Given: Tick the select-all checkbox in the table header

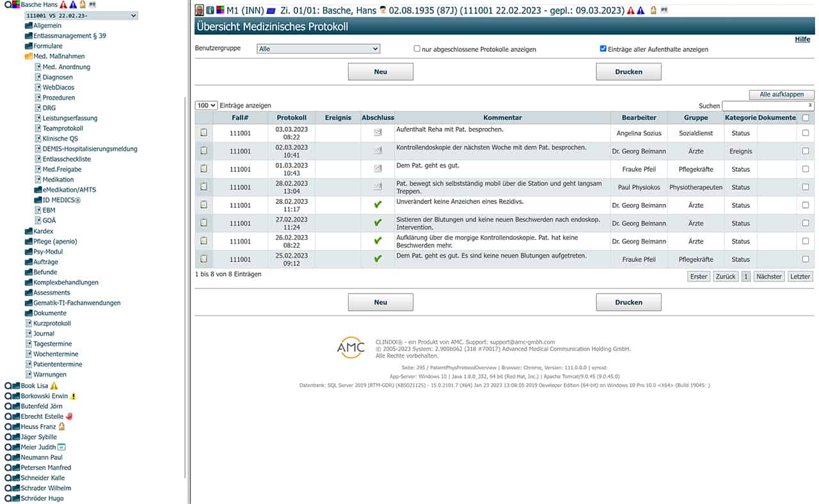Looking at the screenshot, I should [x=805, y=118].
